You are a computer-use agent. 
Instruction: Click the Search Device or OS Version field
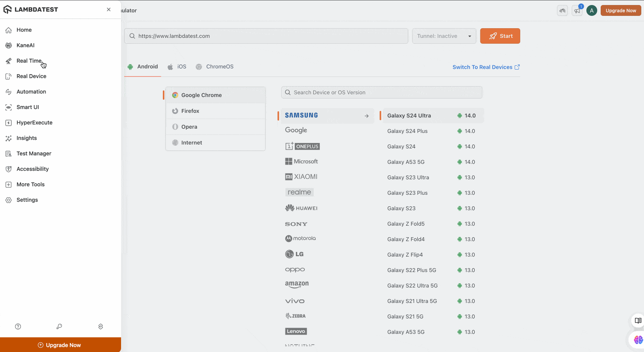pyautogui.click(x=381, y=92)
